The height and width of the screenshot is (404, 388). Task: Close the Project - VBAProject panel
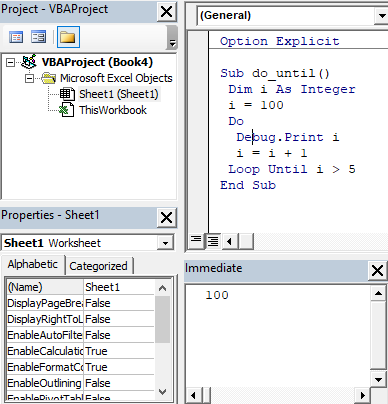166,12
